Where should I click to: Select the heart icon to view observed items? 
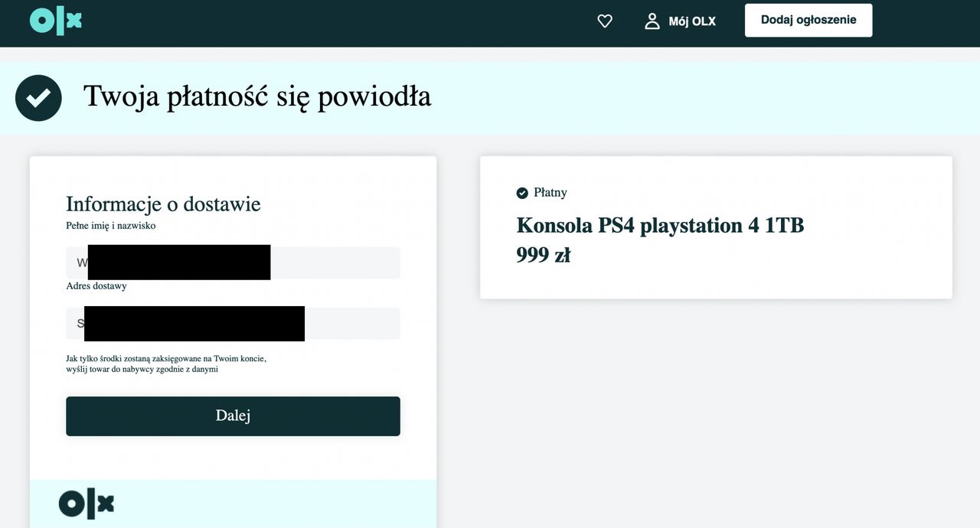coord(604,21)
